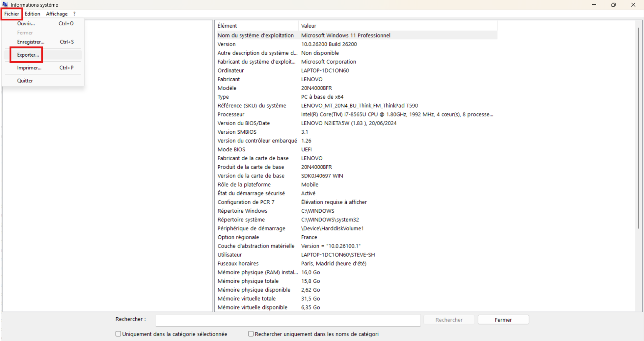The width and height of the screenshot is (644, 341).
Task: Sort by the Élément column header
Action: (257, 26)
